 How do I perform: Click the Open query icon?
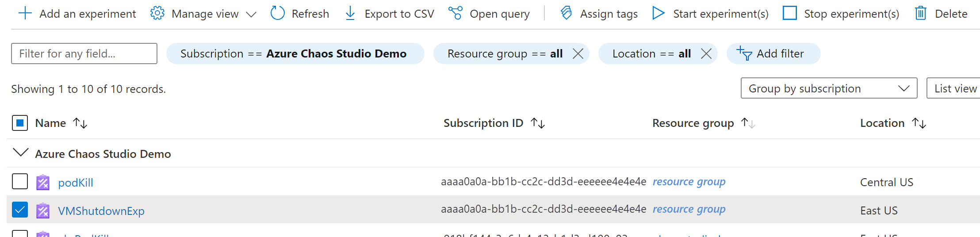coord(455,13)
